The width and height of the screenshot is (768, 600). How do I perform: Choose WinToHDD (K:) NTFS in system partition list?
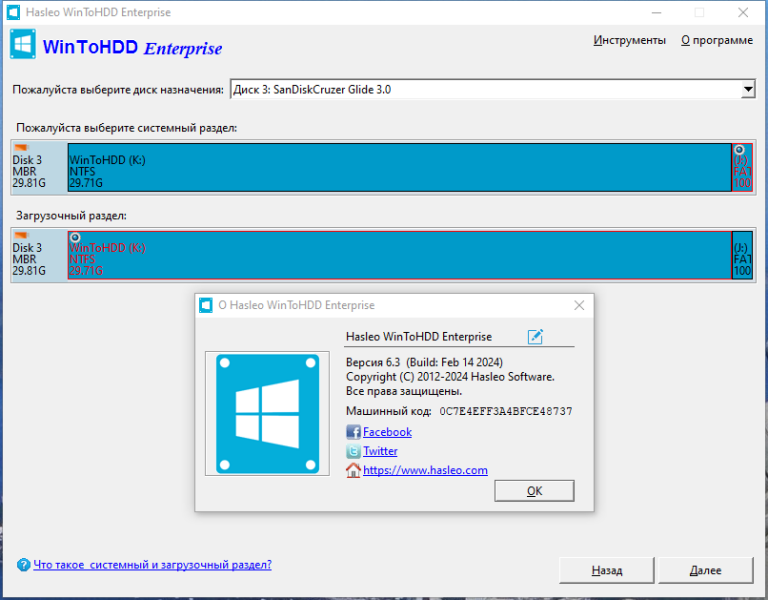[400, 168]
